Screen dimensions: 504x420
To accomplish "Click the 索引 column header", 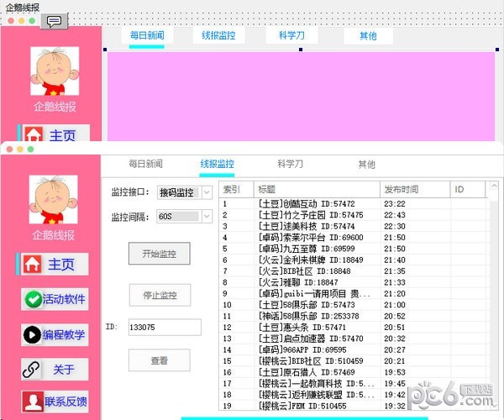I will [237, 189].
